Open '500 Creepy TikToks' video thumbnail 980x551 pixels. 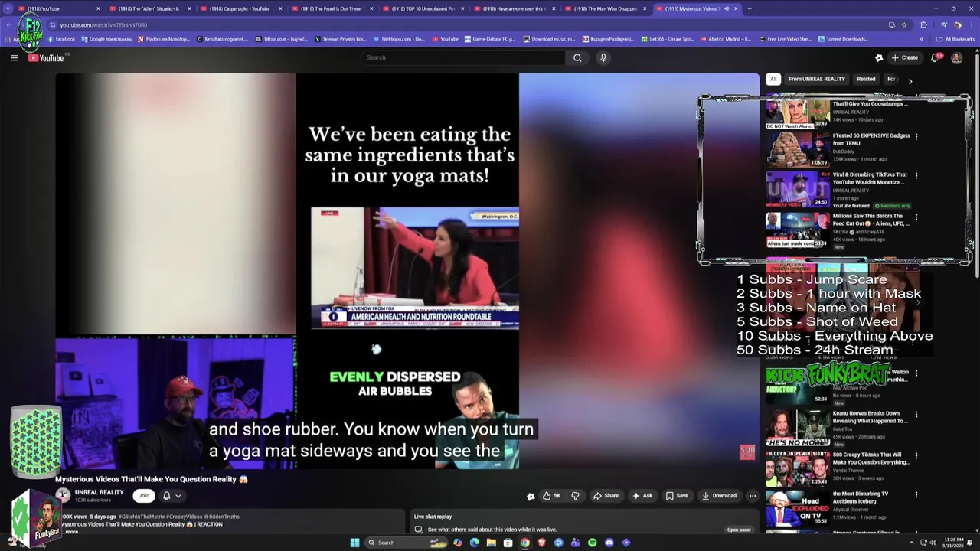tap(797, 469)
